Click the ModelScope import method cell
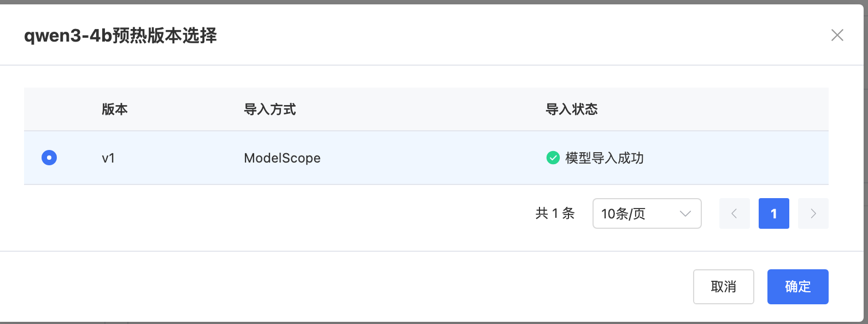 [x=282, y=158]
